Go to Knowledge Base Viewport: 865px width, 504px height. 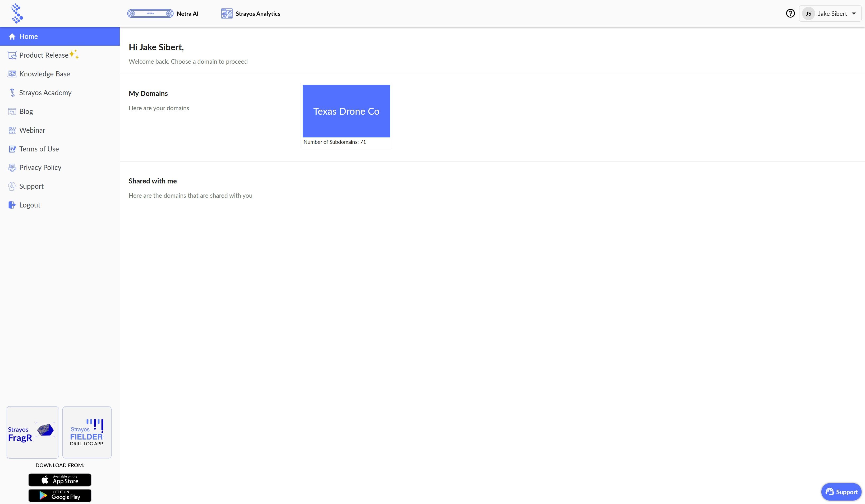pyautogui.click(x=60, y=74)
